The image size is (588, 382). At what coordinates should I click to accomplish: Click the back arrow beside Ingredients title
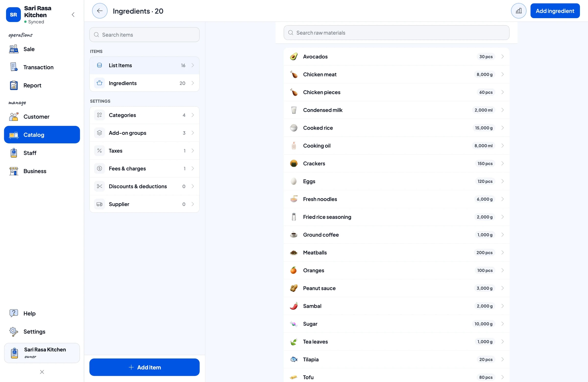click(x=99, y=11)
